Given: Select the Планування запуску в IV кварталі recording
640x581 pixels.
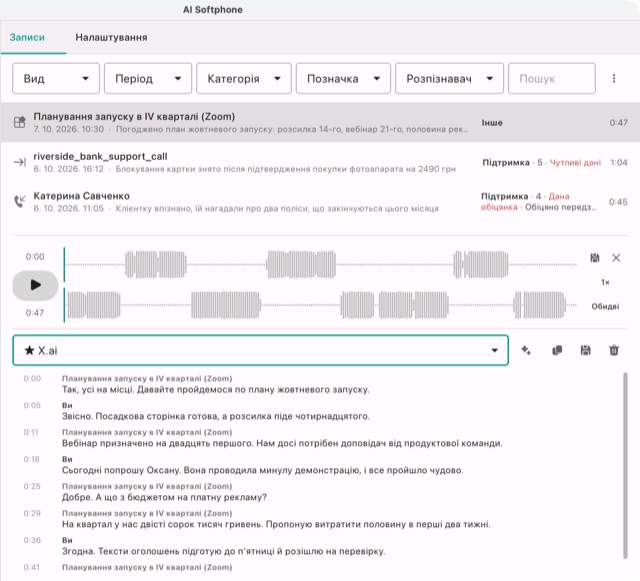Looking at the screenshot, I should [320, 122].
